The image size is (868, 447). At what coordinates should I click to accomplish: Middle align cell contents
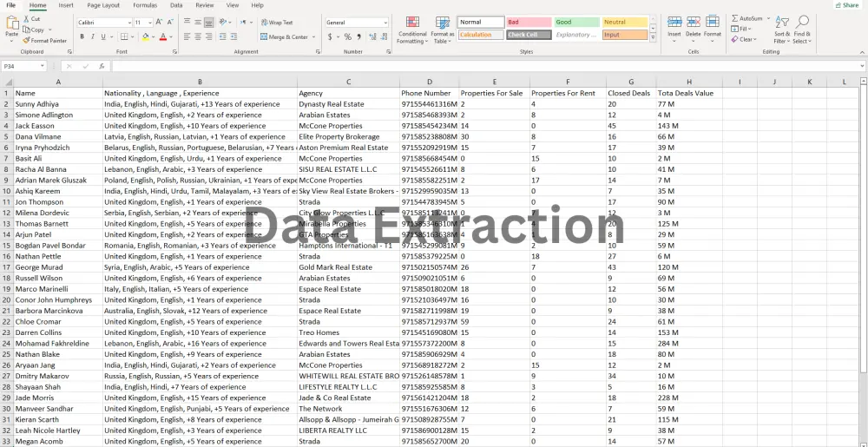(x=198, y=22)
